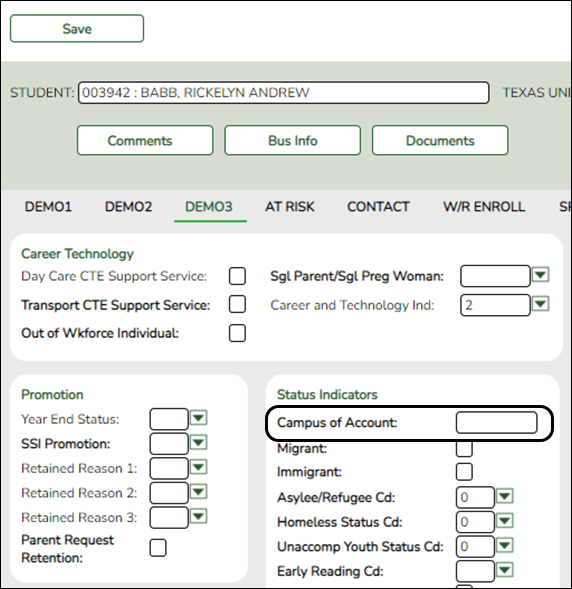Click the Retained Reason 3 label
Screen dimensions: 572x589
(x=79, y=518)
